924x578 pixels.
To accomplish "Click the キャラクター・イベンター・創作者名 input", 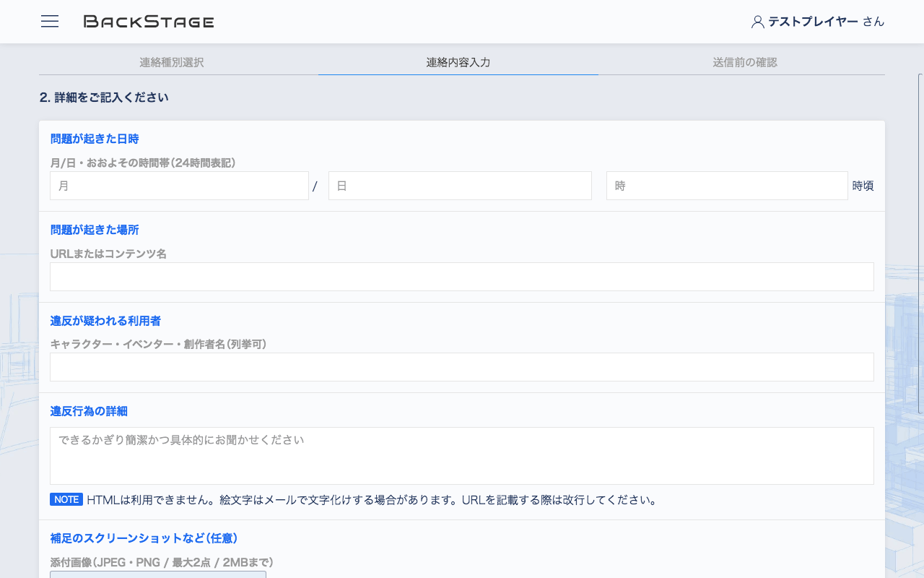I will pyautogui.click(x=462, y=367).
